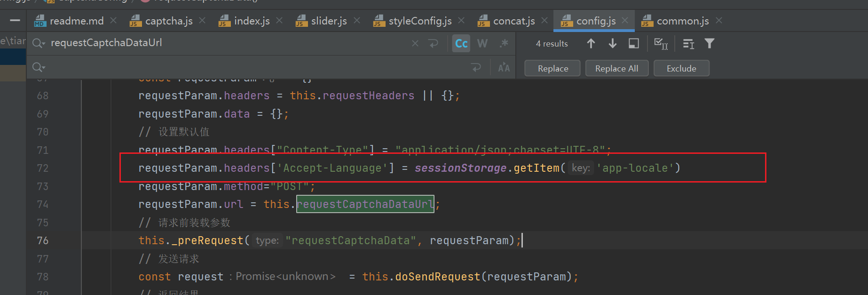The image size is (868, 295).
Task: Open the search filter options
Action: 710,44
